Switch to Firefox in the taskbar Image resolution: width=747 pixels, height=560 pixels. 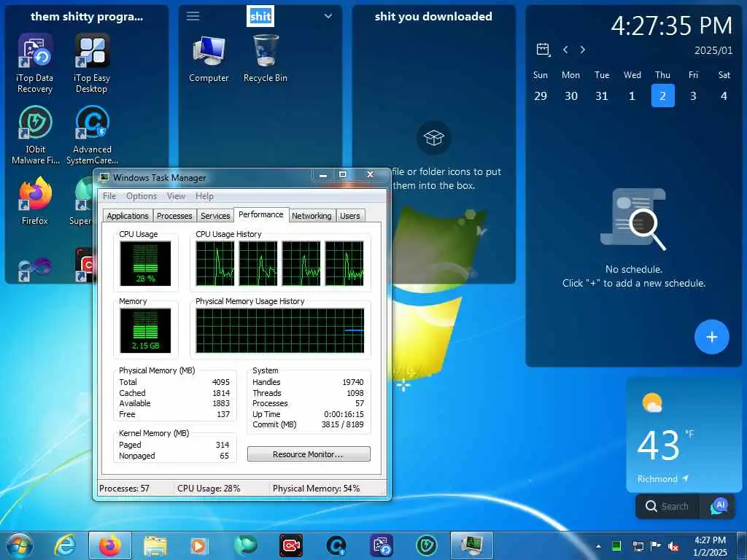click(109, 545)
